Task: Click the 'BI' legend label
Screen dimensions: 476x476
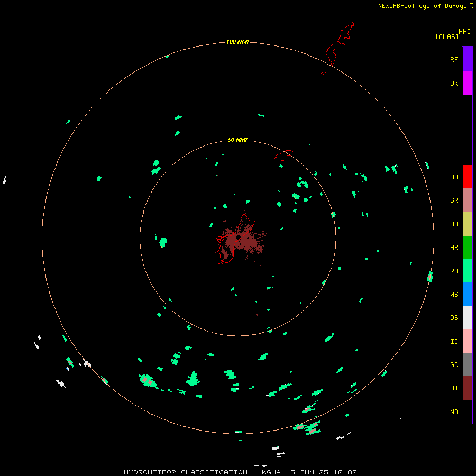Action: [454, 388]
